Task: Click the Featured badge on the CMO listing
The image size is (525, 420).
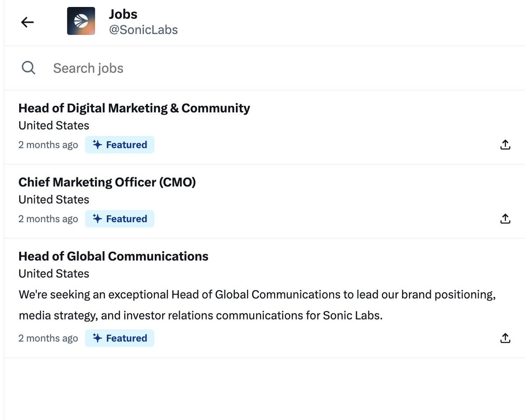Action: tap(120, 219)
